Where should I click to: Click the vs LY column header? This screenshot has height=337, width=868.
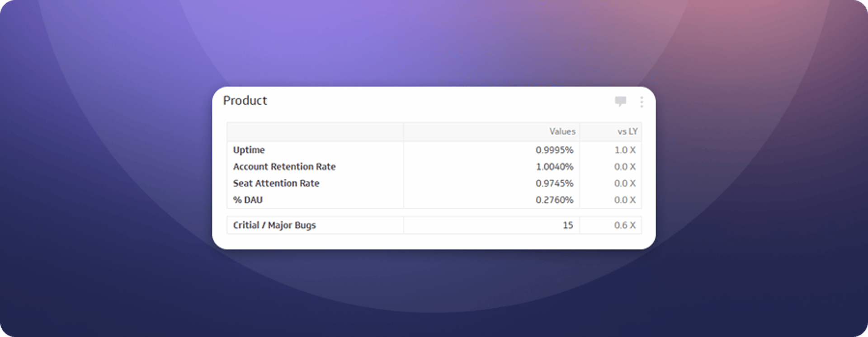point(627,131)
